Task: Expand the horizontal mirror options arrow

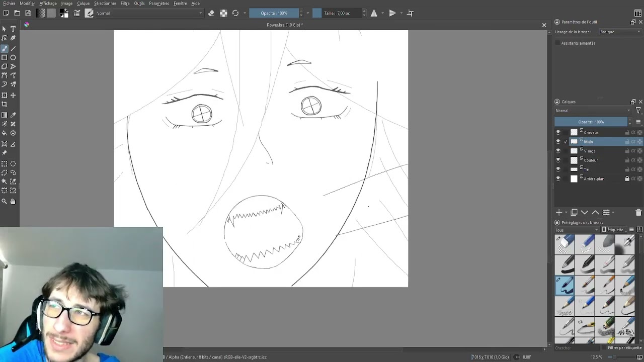Action: tap(382, 13)
